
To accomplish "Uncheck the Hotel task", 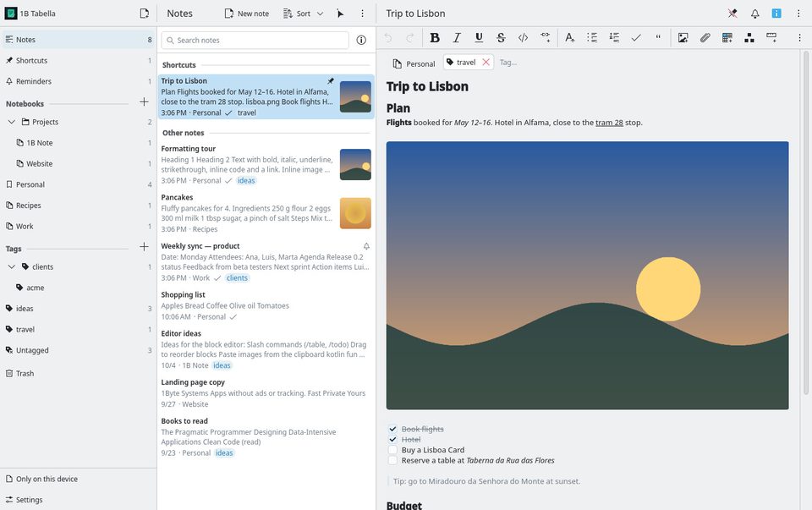I will tap(392, 439).
